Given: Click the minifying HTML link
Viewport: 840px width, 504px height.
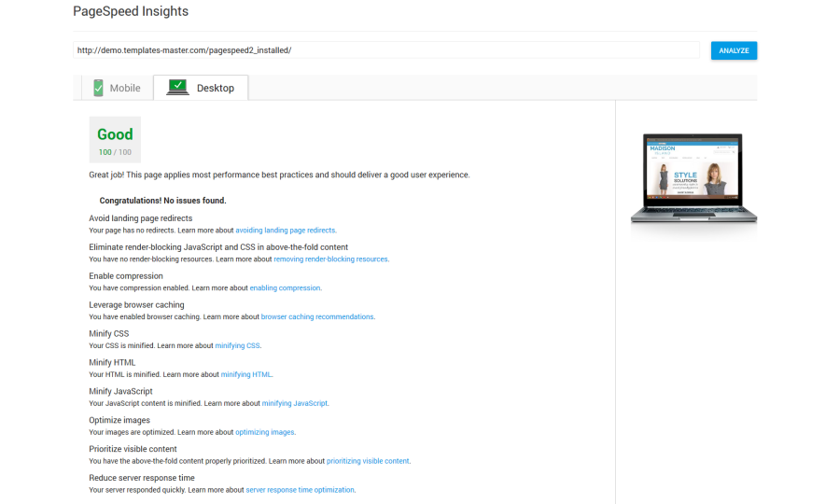Looking at the screenshot, I should 246,374.
